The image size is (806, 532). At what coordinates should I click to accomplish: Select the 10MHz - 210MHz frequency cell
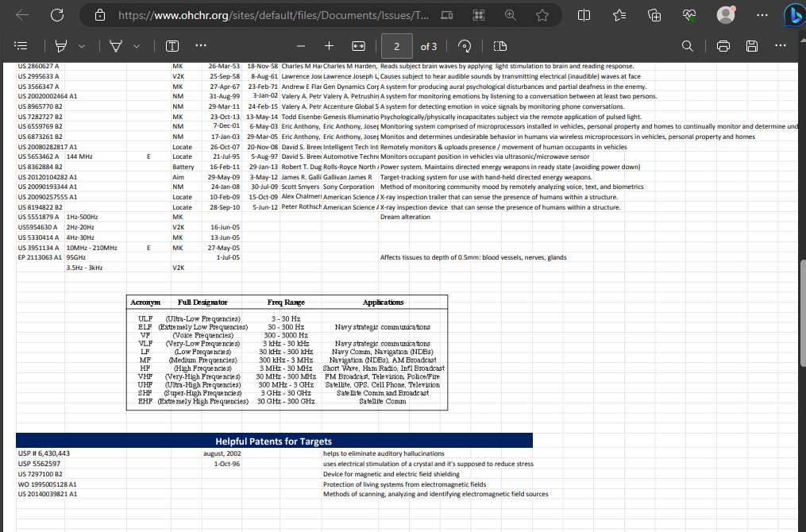tap(91, 248)
